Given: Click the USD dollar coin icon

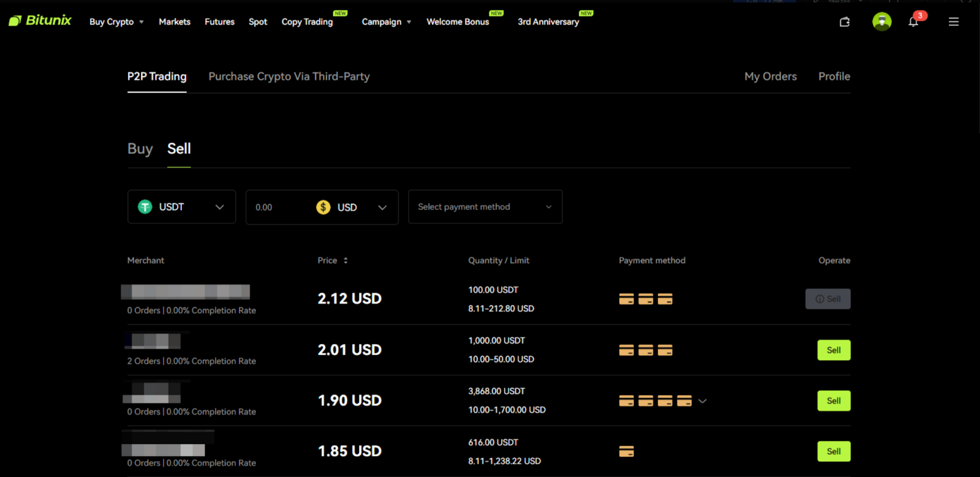Looking at the screenshot, I should [323, 208].
